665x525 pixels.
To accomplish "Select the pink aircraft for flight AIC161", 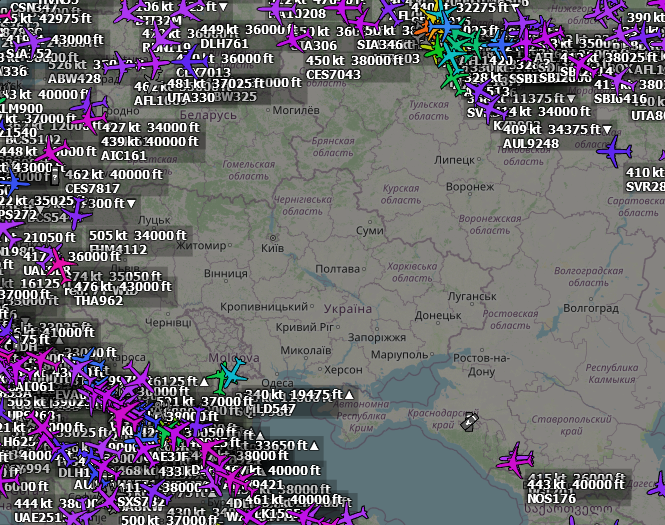I will [90, 118].
